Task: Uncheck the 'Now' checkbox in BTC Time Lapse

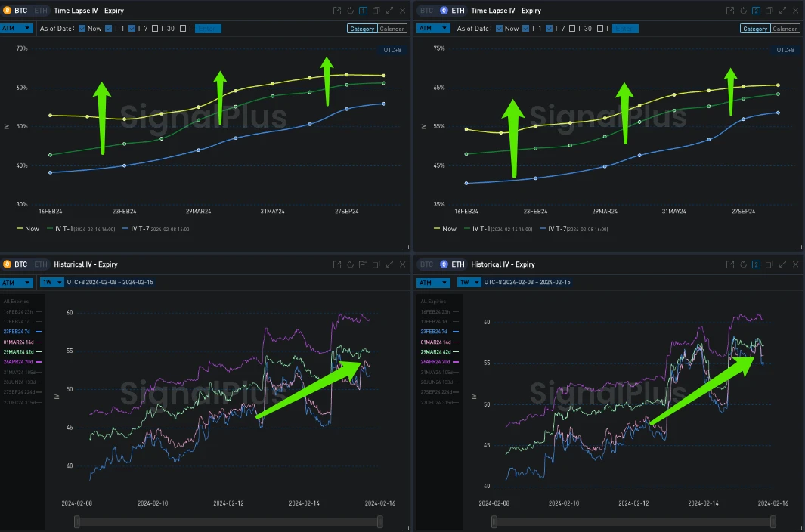Action: click(x=82, y=29)
